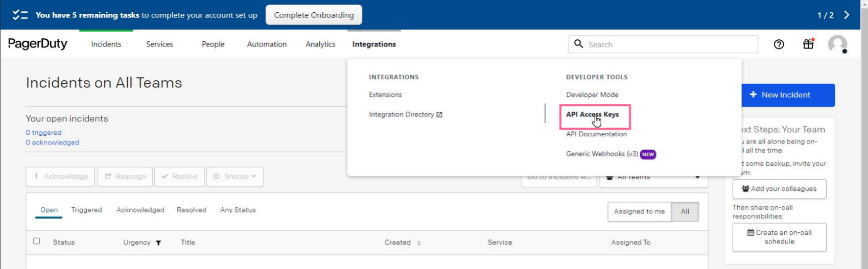Click the Assigned To column header
This screenshot has width=868, height=269.
pos(630,242)
